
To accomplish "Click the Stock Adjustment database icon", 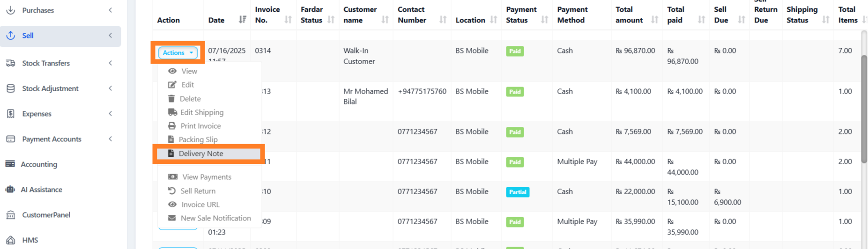I will click(x=10, y=88).
